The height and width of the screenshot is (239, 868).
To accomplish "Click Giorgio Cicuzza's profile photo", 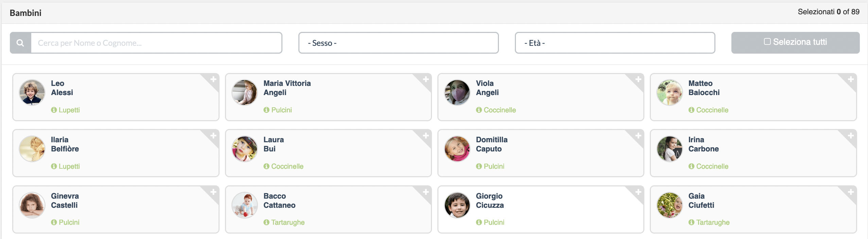I will pyautogui.click(x=457, y=205).
